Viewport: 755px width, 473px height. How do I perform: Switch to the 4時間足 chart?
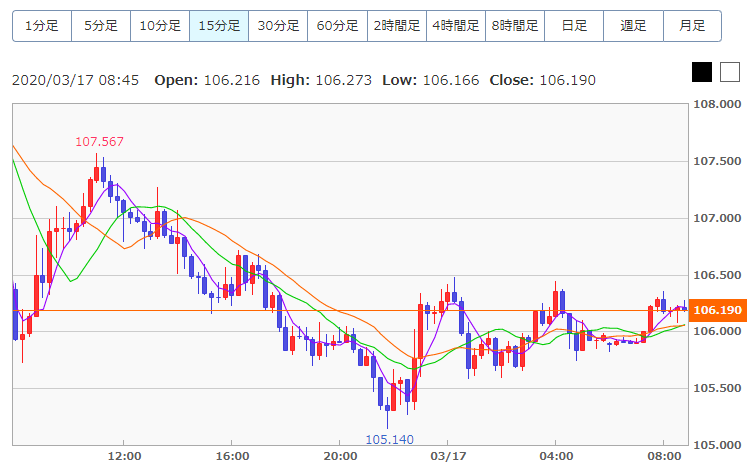(456, 26)
